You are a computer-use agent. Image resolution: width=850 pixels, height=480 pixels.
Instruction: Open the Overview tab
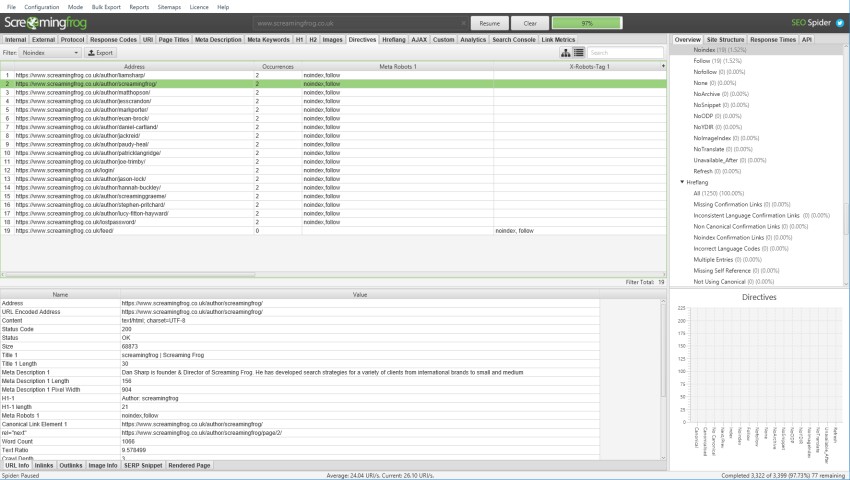(x=687, y=40)
